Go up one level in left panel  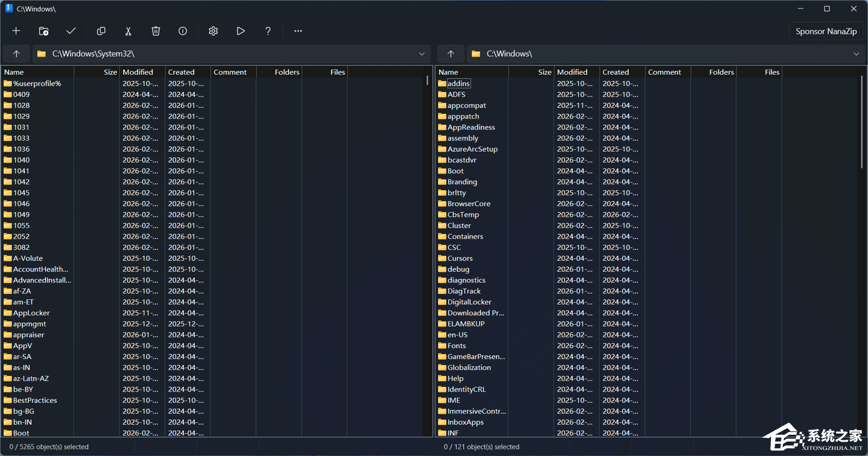[16, 54]
